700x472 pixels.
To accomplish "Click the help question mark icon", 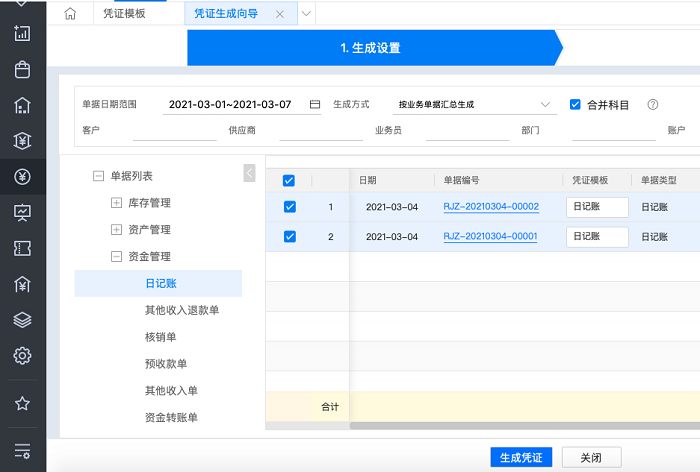I will click(653, 104).
